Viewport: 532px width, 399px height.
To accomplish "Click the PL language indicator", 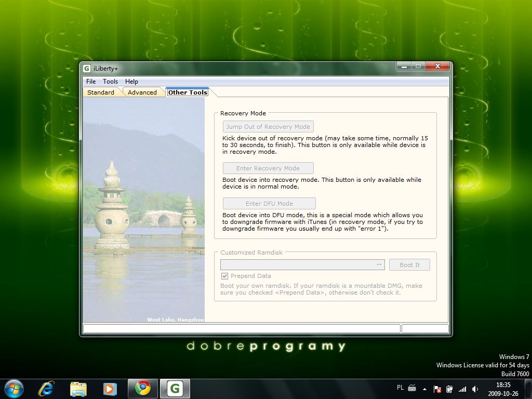I will pos(400,388).
